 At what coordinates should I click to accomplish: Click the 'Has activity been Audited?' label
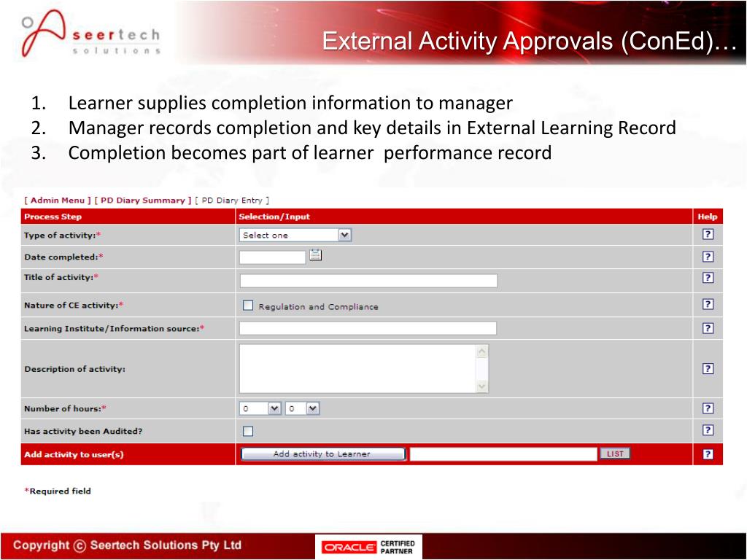click(83, 432)
